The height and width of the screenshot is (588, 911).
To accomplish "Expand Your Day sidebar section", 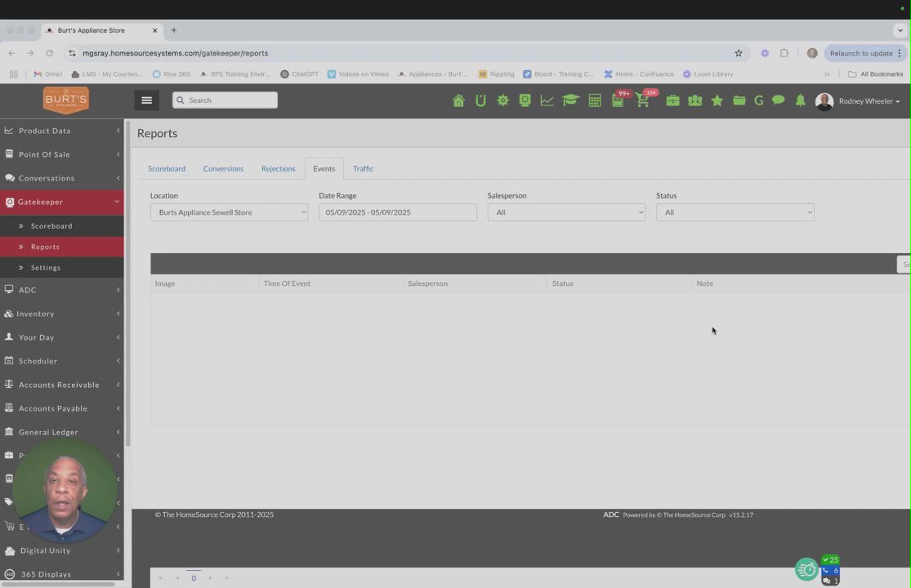I will coord(62,337).
